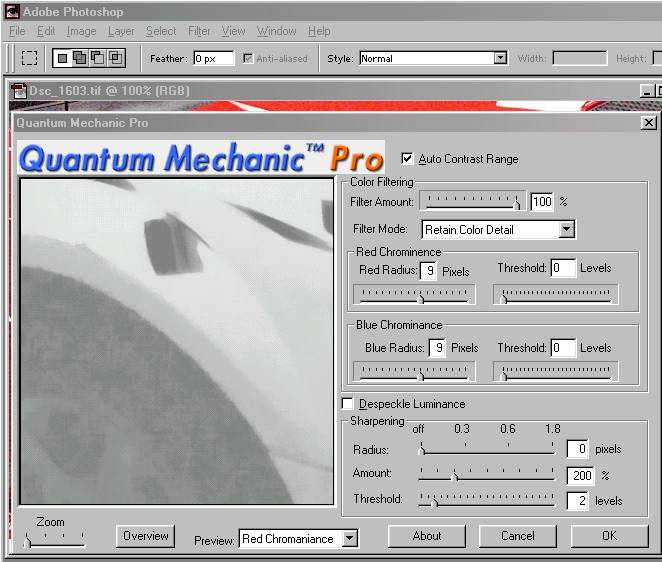Click the Cancel button
Image resolution: width=662 pixels, height=562 pixels.
(x=518, y=536)
